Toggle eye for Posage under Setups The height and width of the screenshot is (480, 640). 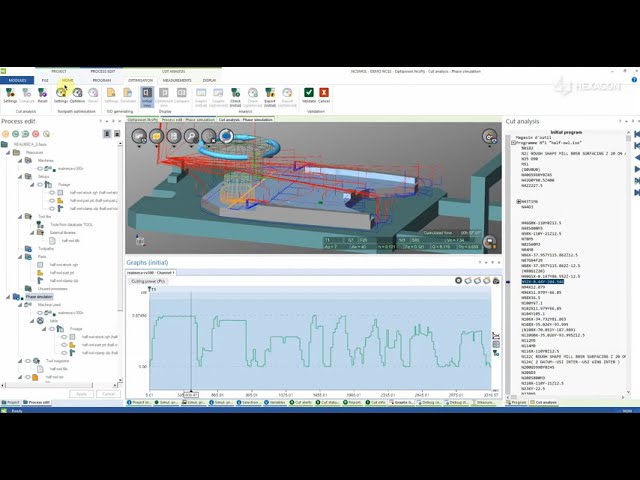click(40, 184)
